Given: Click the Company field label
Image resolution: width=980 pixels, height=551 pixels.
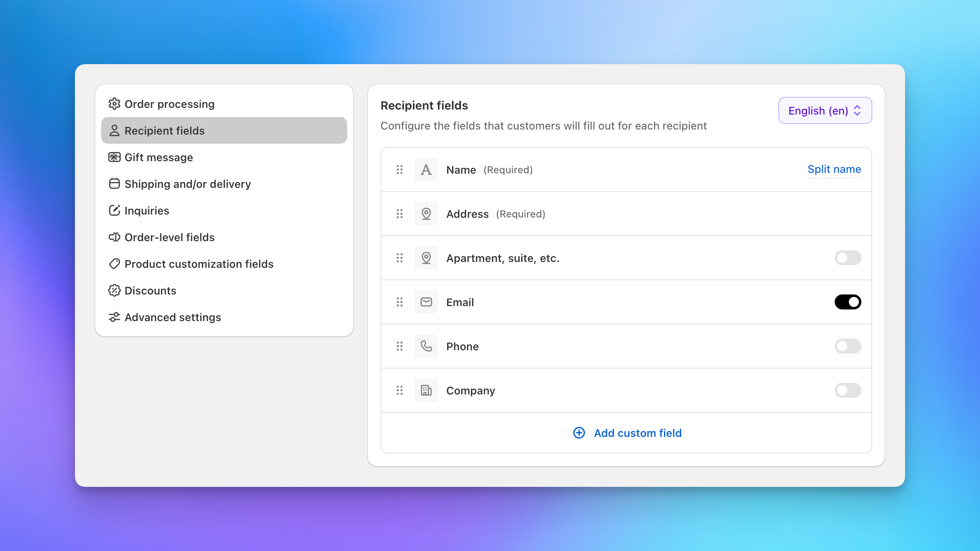Looking at the screenshot, I should pyautogui.click(x=471, y=391).
